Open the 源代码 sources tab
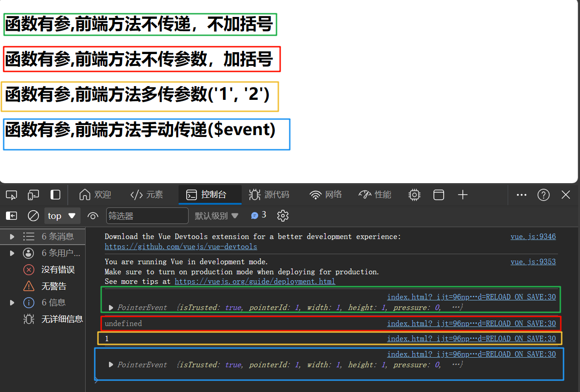580x392 pixels. 269,195
